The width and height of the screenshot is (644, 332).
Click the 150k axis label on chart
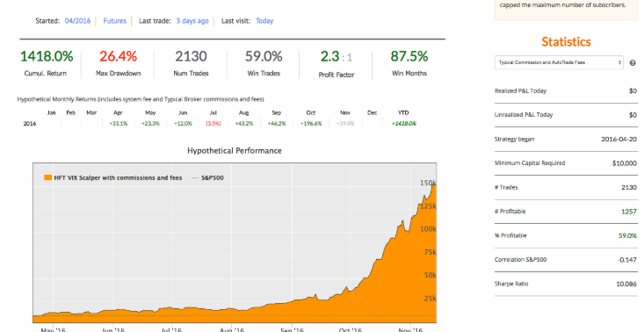(x=428, y=183)
